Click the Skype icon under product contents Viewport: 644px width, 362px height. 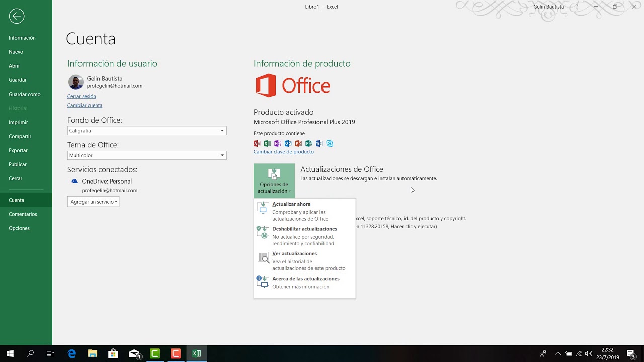330,143
